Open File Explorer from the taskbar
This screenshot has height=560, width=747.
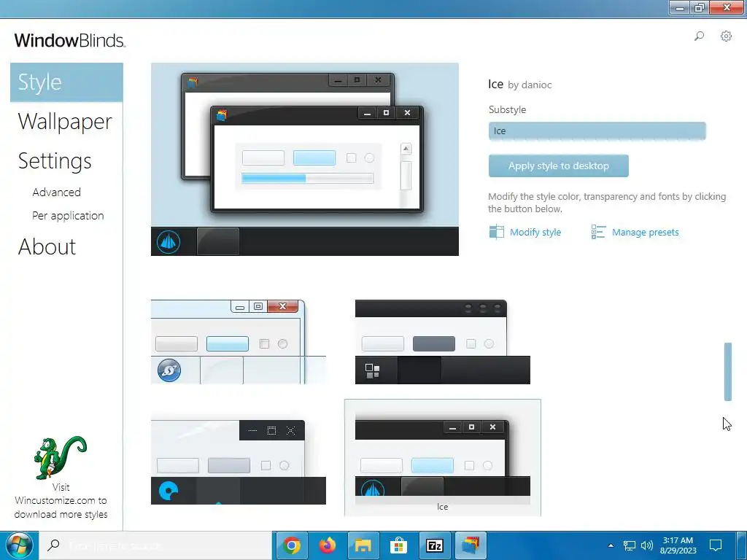(363, 545)
